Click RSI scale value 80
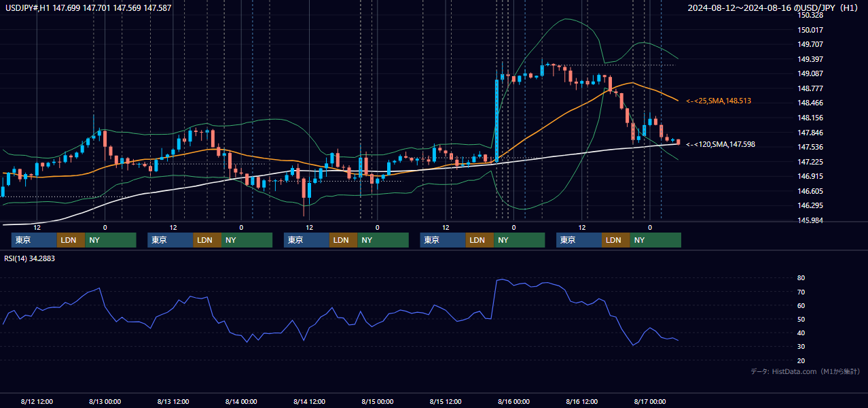The image size is (868, 408). [801, 278]
